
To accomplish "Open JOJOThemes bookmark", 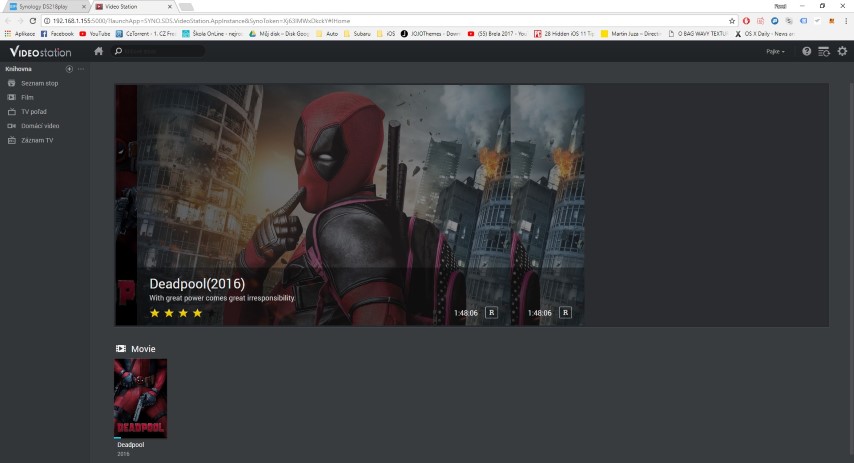I will click(x=431, y=34).
